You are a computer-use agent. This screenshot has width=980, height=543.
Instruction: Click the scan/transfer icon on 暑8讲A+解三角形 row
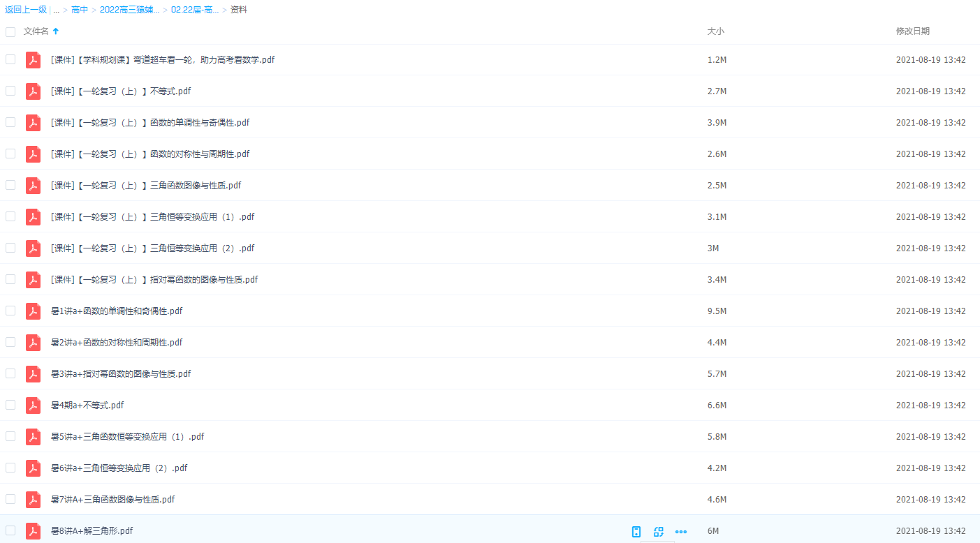pyautogui.click(x=658, y=531)
